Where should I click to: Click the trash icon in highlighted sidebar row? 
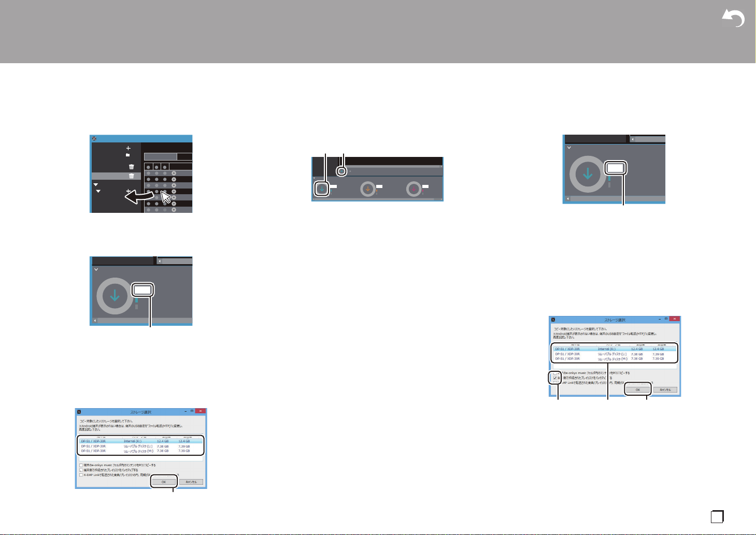[x=132, y=176]
